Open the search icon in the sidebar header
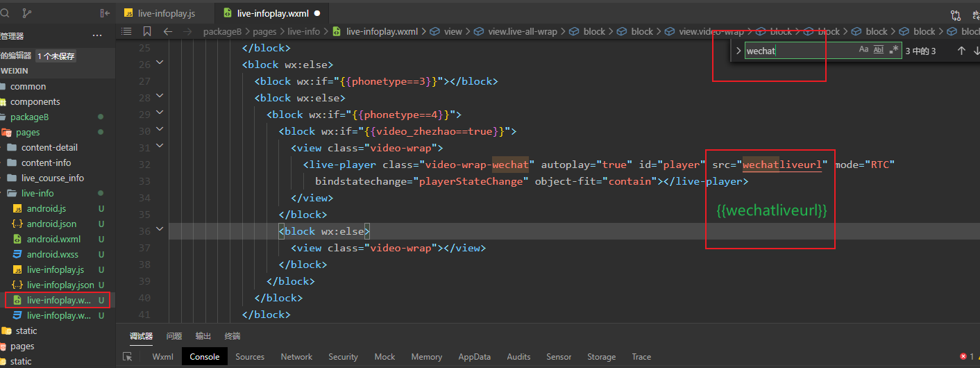Image resolution: width=980 pixels, height=368 pixels. tap(5, 12)
